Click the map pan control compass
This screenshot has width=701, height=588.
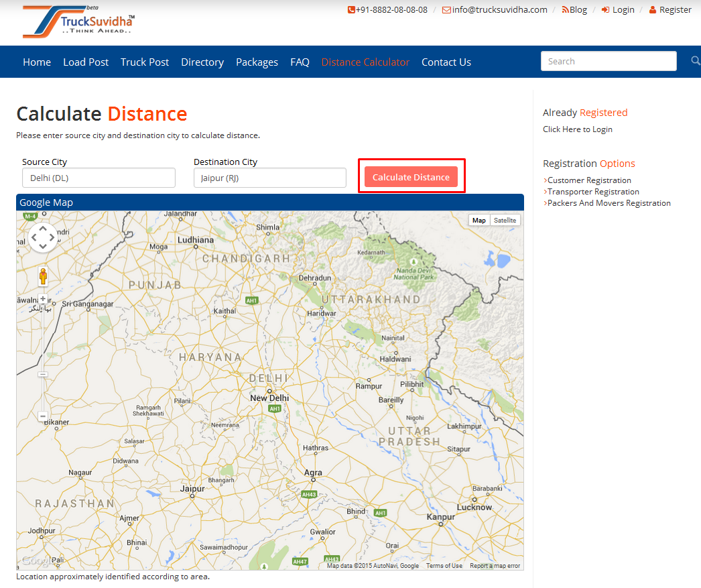[43, 237]
